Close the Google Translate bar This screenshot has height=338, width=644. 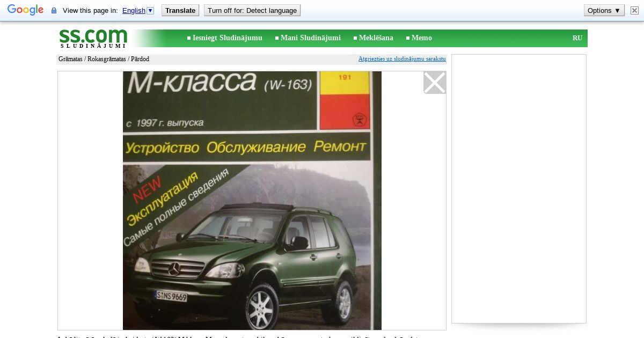point(634,10)
